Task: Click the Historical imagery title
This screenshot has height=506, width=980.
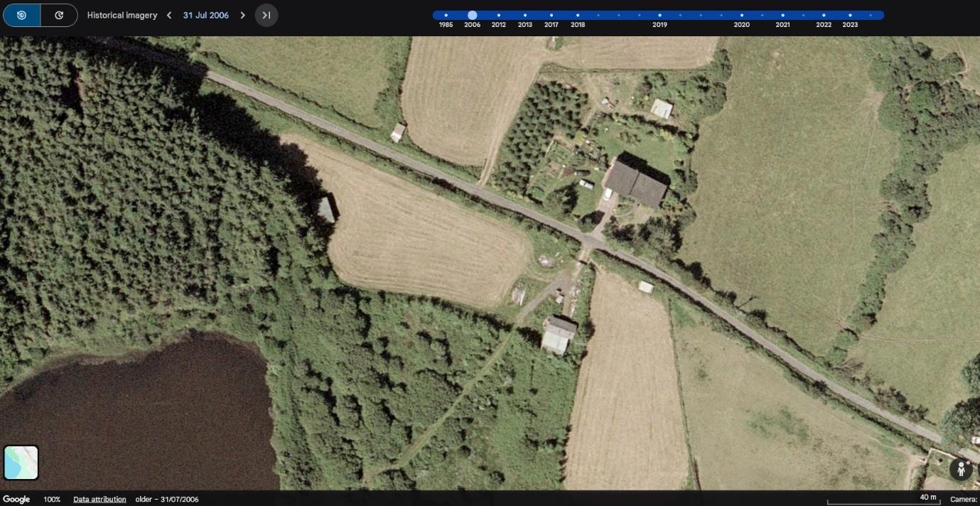Action: [x=122, y=14]
